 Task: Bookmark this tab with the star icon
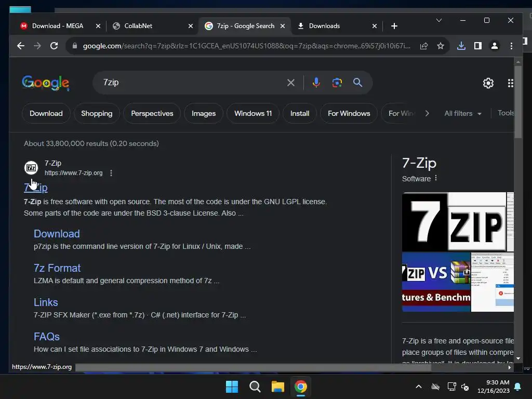point(441,46)
